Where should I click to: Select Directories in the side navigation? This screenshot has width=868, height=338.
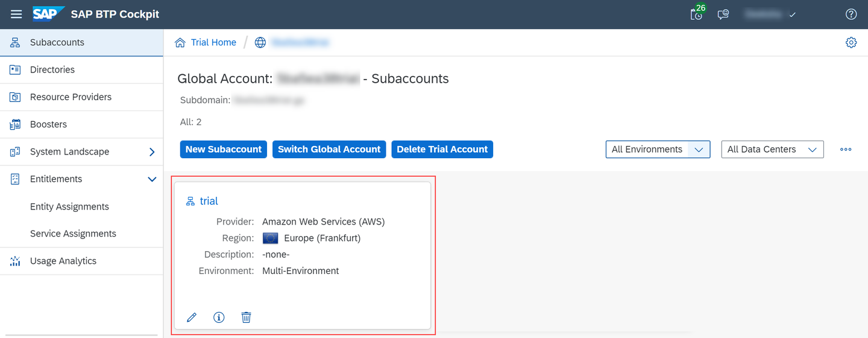[x=81, y=69]
